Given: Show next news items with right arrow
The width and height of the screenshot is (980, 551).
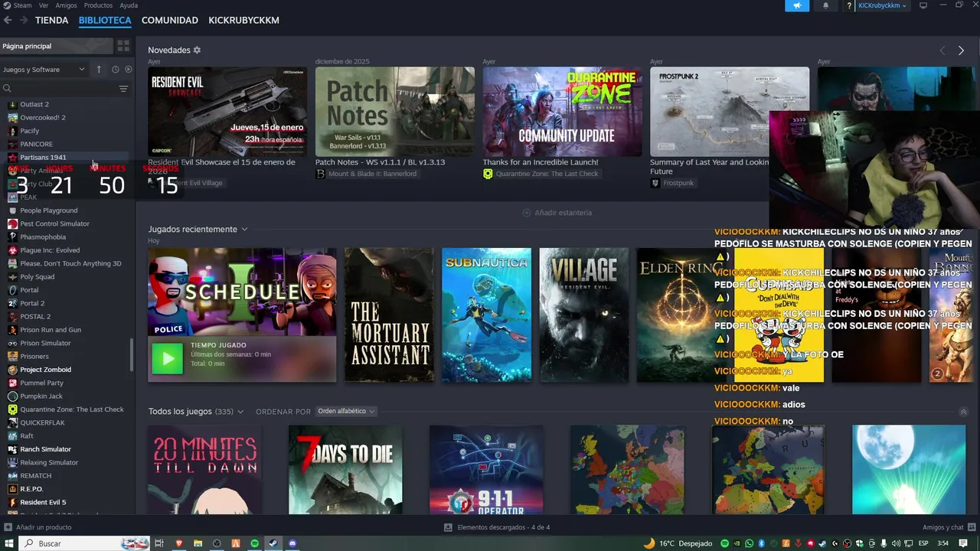Looking at the screenshot, I should [x=961, y=51].
